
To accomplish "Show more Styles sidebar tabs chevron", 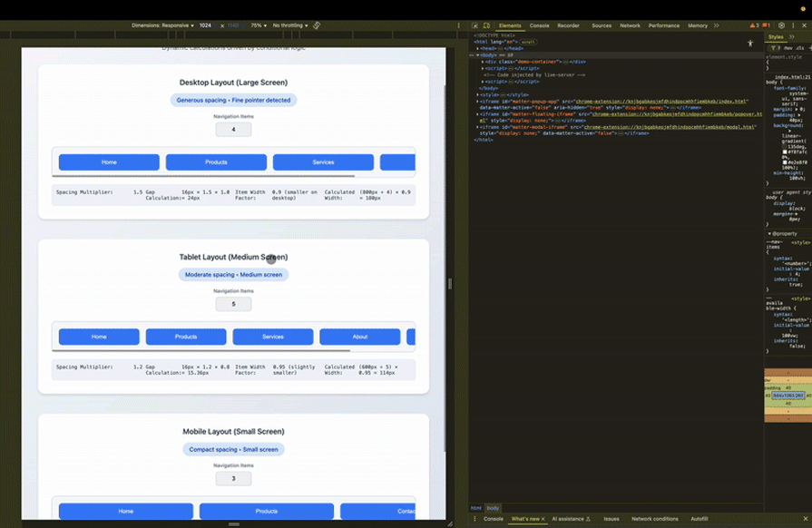I will pos(792,37).
